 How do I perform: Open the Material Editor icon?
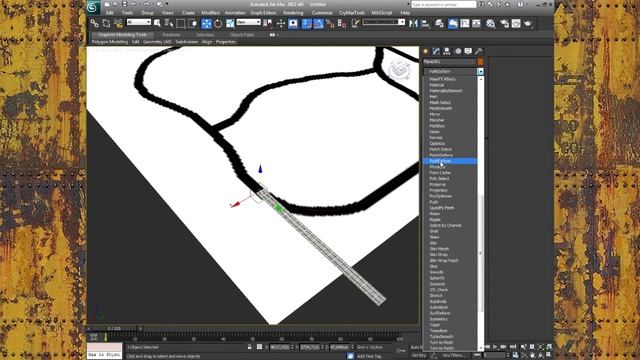[491, 24]
